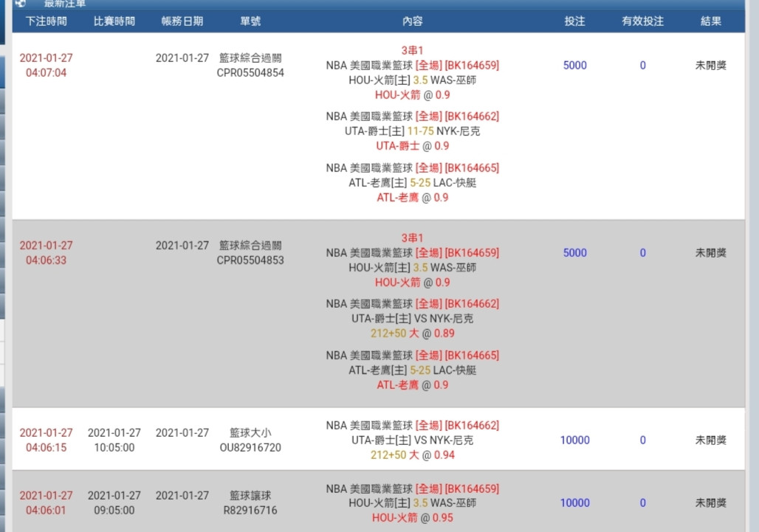Click HOU-火箭 @ 0.95 selection
The image size is (759, 532).
(413, 518)
